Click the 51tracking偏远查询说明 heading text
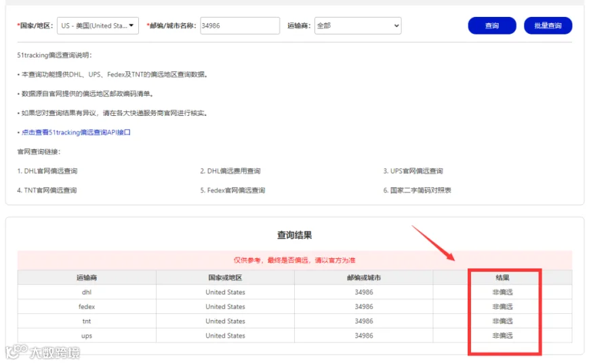The width and height of the screenshot is (610, 364). (x=54, y=55)
